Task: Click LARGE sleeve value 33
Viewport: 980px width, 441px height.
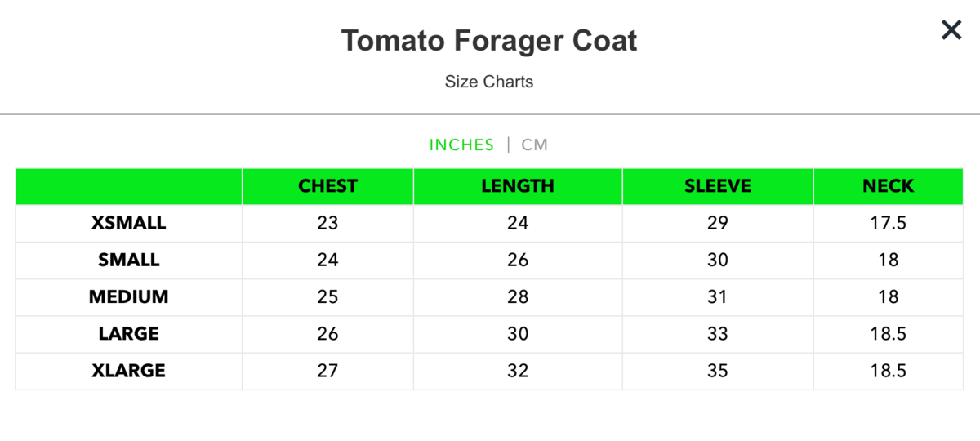Action: [x=717, y=334]
